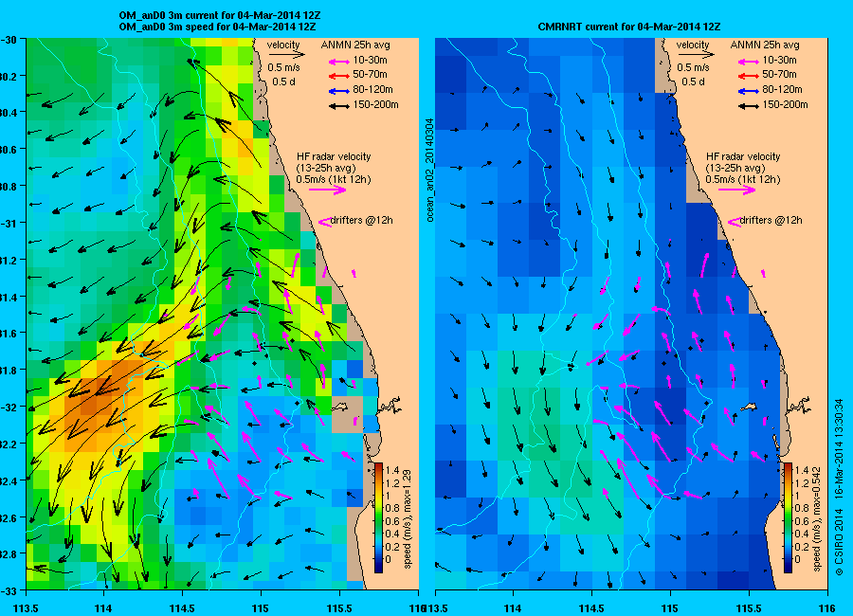Screen dimensions: 853x616
Task: Click the magenta 10-30m arrow in OM_anD0 legend
Action: 339,62
